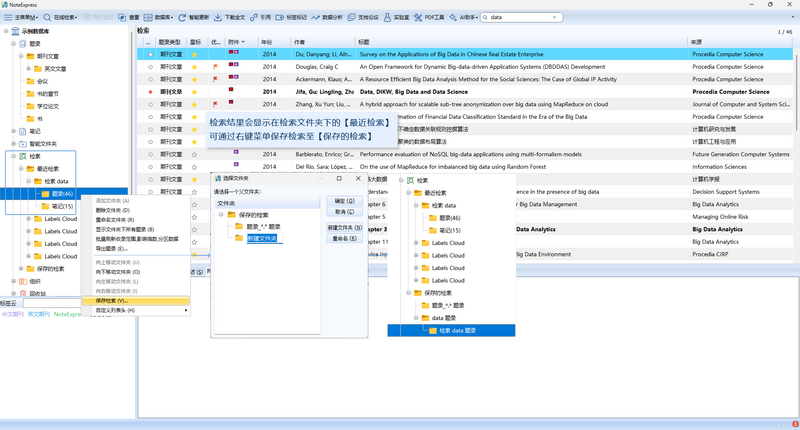800x430 pixels.
Task: Select the 组织 organization icon
Action: [x=22, y=281]
